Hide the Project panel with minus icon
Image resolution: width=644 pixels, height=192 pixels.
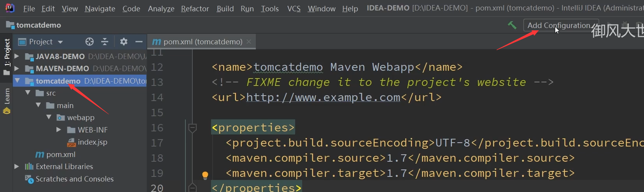click(139, 42)
